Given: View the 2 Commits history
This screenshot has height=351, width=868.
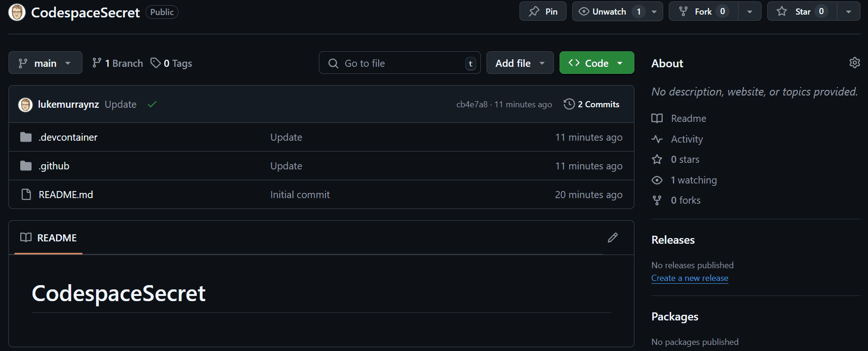Looking at the screenshot, I should [592, 104].
